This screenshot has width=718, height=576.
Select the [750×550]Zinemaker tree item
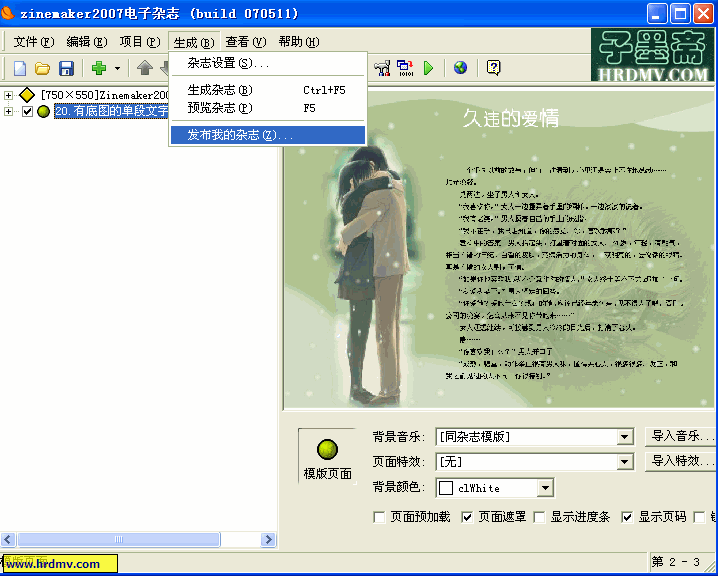[x=104, y=95]
